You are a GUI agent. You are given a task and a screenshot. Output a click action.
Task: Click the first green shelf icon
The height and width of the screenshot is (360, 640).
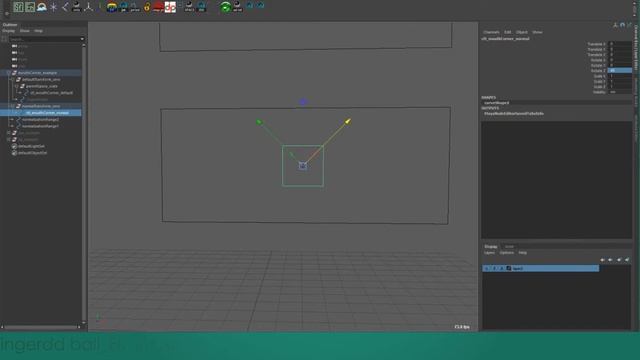18,7
